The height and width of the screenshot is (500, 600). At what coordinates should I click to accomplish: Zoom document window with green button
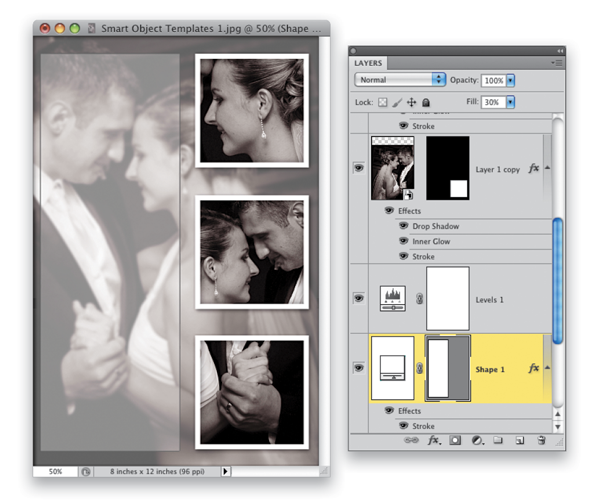click(75, 28)
